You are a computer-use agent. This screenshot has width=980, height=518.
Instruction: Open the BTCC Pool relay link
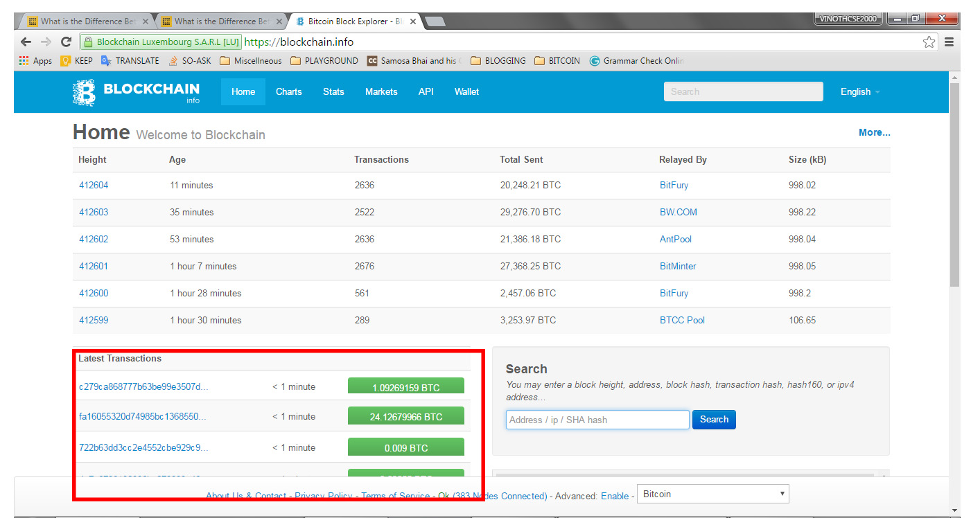click(682, 320)
